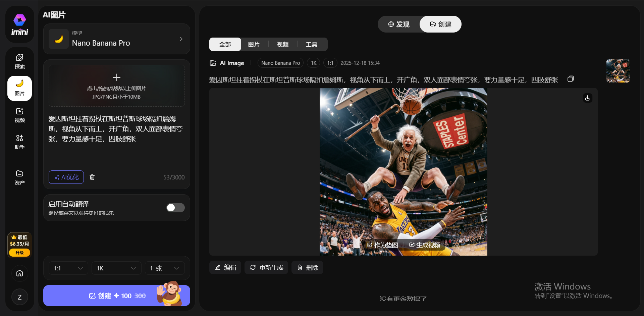Image resolution: width=644 pixels, height=316 pixels.
Task: Run AI优化 to optimize the prompt
Action: point(66,177)
